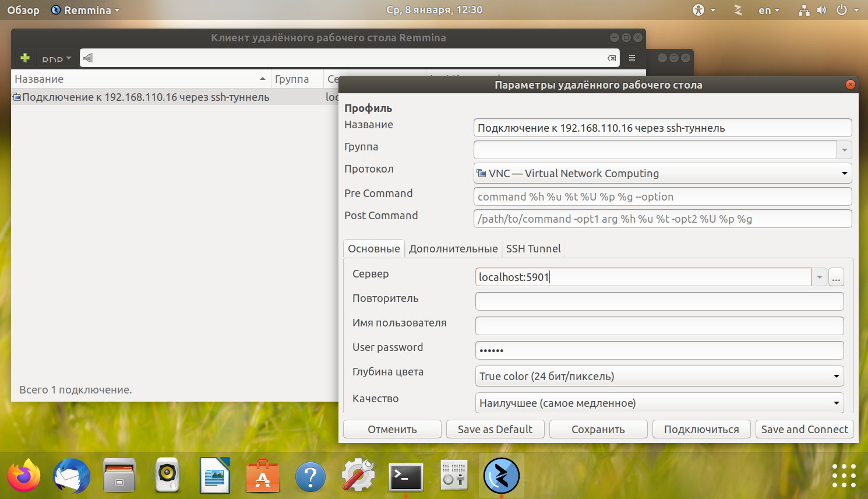The image size is (868, 499).
Task: Click the Имя пользователя input field
Action: [x=659, y=326]
